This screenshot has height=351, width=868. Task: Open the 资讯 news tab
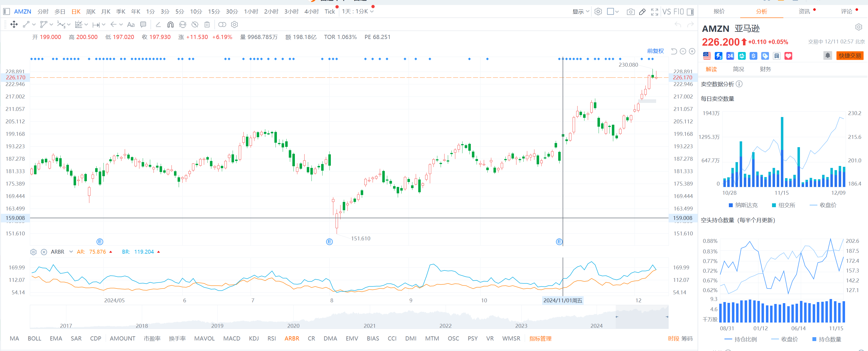pos(804,11)
